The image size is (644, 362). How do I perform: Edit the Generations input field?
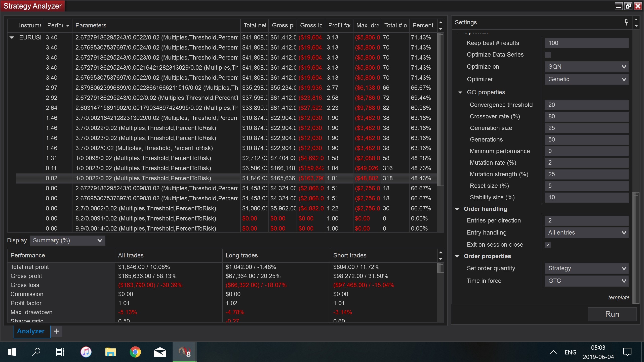tap(586, 140)
